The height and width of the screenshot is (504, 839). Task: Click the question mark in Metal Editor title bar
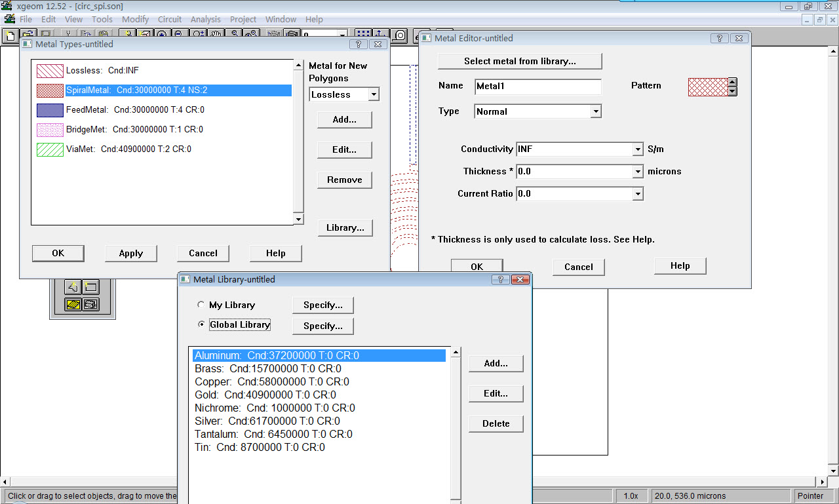coord(720,39)
